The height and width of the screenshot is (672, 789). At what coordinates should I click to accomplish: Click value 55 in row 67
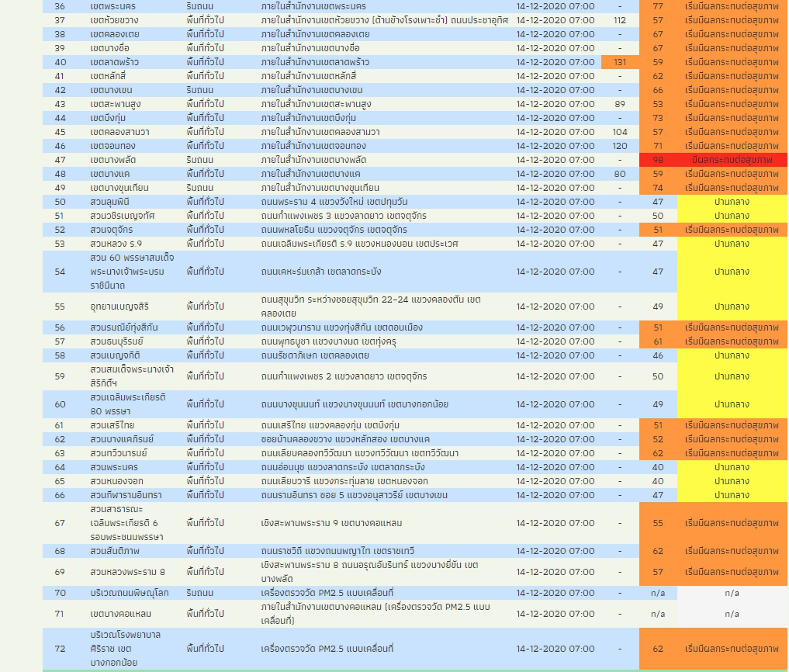658,524
